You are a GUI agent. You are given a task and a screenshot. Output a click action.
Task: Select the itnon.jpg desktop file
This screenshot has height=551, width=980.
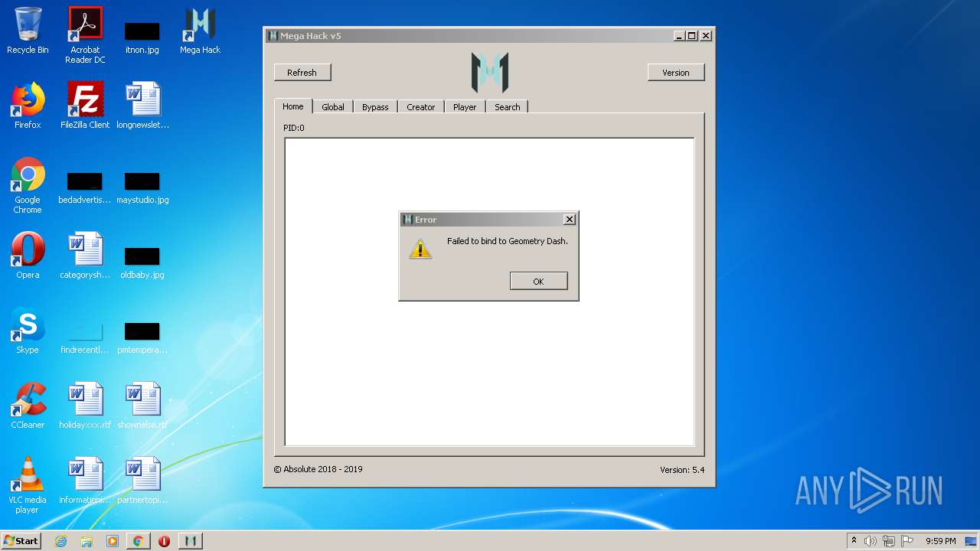coord(142,37)
